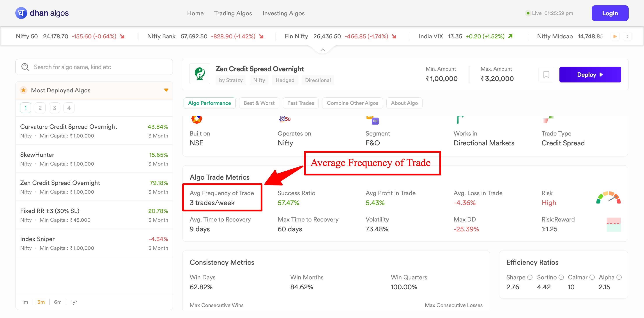Click the India VIX up-arrow indicator
Viewport: 644px width, 318px height.
pos(510,36)
